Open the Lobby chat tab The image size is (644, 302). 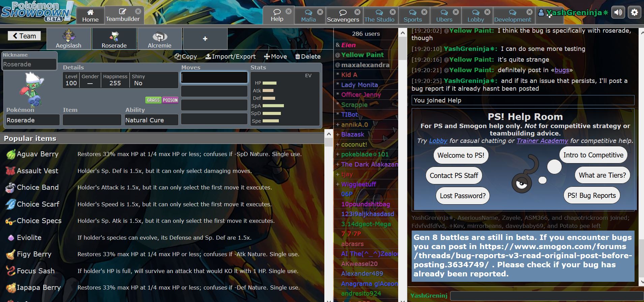pyautogui.click(x=475, y=16)
